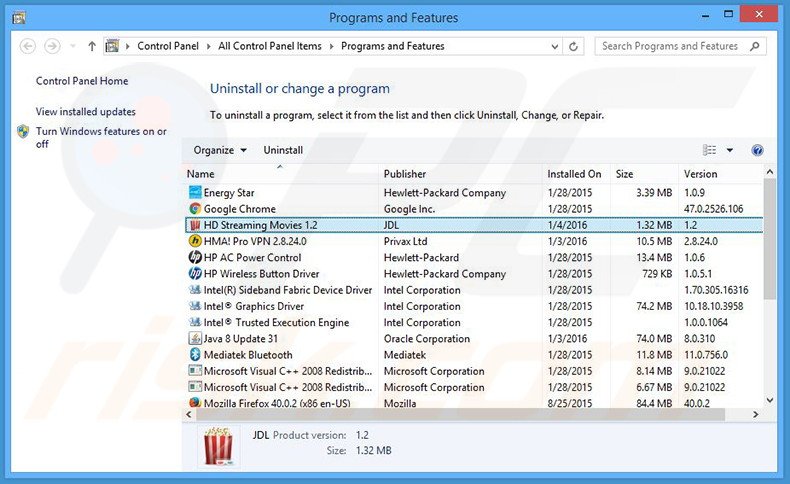
Task: Select the Google Chrome program name
Action: [x=240, y=209]
